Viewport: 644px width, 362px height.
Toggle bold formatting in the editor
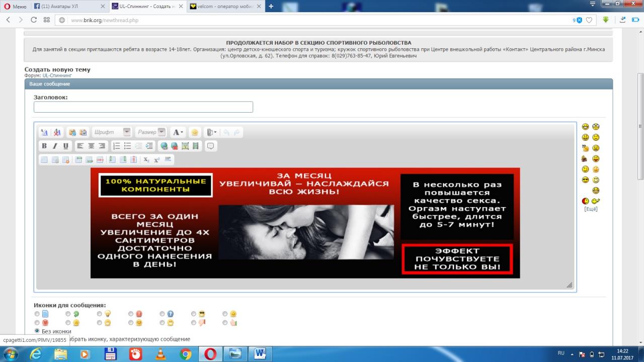click(x=44, y=146)
